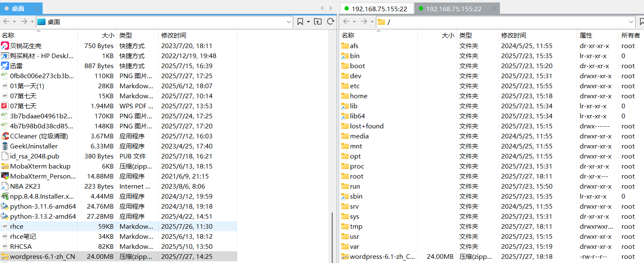Click the remote pane / address field
644x263 pixels.
[506, 22]
